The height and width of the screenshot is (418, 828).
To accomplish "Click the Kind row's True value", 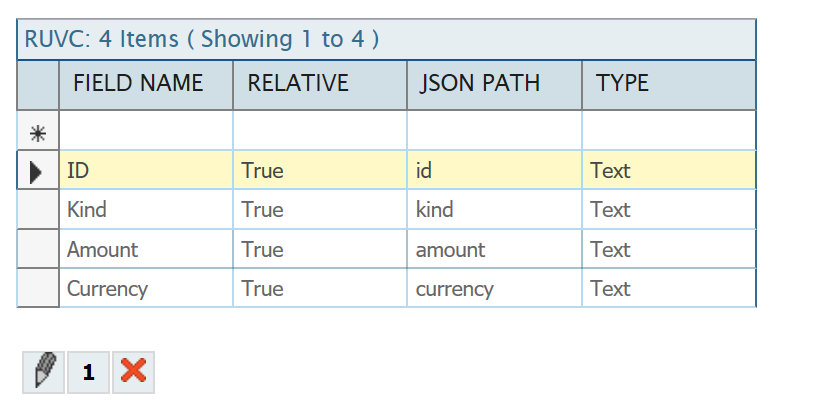I will pos(320,210).
